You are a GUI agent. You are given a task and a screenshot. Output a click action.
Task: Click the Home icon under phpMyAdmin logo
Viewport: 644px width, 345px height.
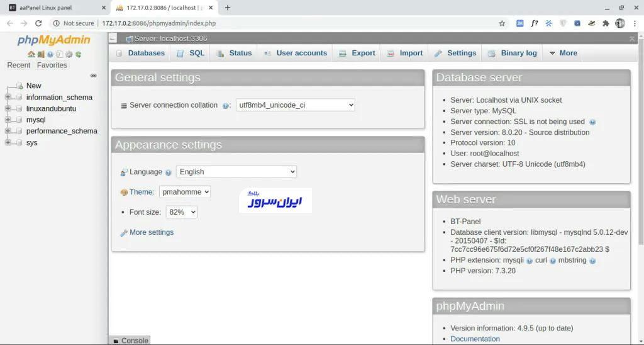[31, 55]
